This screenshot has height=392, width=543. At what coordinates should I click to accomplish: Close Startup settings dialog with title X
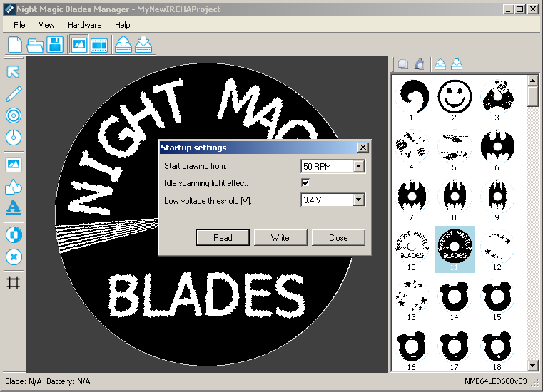tap(362, 148)
